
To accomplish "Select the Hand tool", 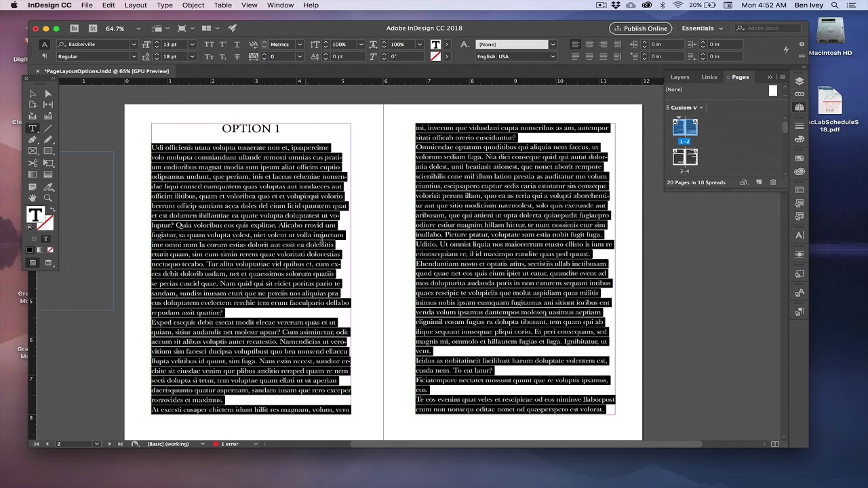I will coord(33,198).
